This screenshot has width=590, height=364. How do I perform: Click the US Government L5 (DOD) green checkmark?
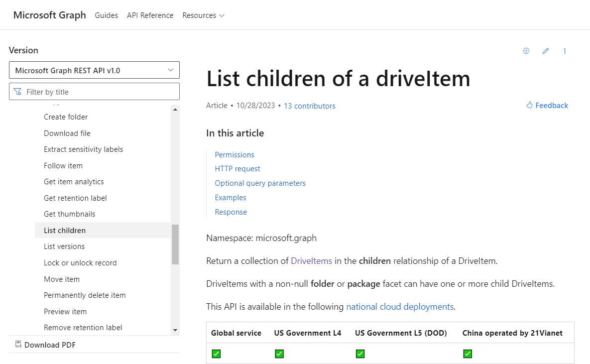[360, 354]
